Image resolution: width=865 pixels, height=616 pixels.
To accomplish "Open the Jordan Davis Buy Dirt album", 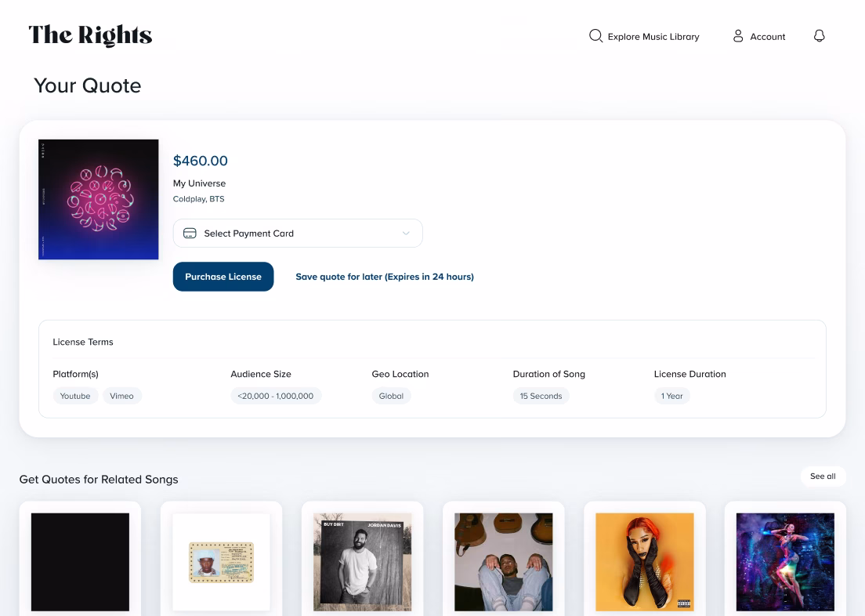I will click(x=362, y=562).
